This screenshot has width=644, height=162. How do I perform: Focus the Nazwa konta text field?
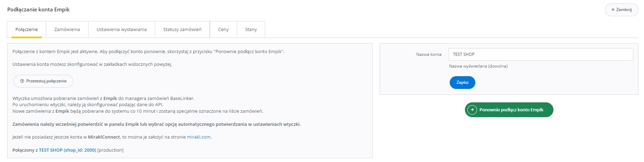[x=541, y=54]
